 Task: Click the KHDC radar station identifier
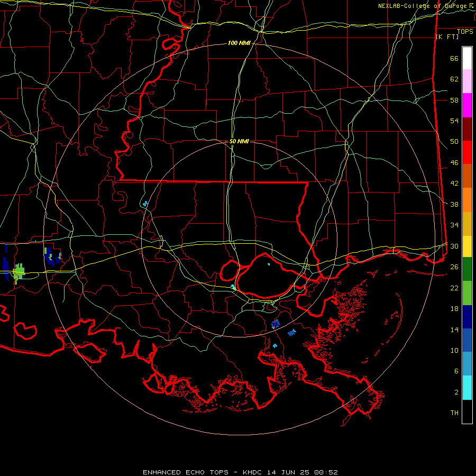[253, 472]
